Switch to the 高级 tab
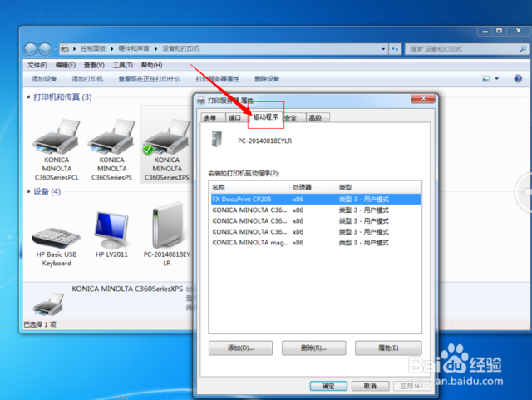 [318, 117]
